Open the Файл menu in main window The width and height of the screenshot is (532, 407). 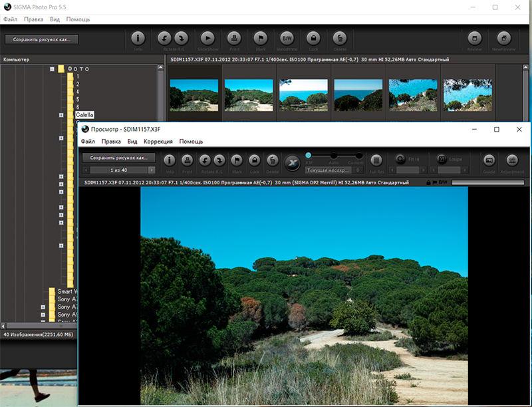[x=10, y=19]
